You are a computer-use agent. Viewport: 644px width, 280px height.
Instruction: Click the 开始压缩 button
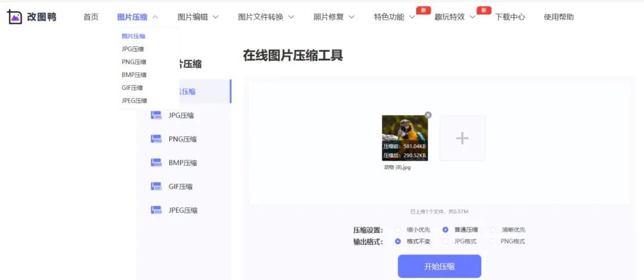pyautogui.click(x=439, y=266)
